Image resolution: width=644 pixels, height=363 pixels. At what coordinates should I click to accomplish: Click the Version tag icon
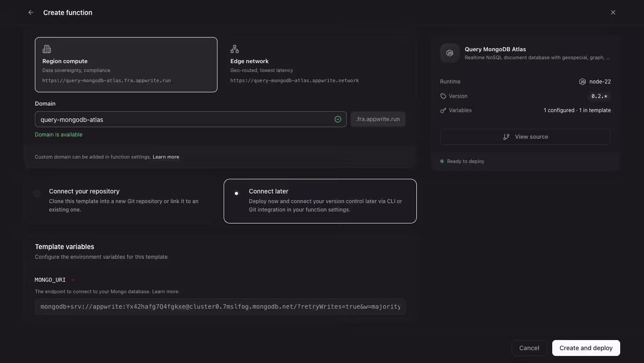tap(443, 96)
